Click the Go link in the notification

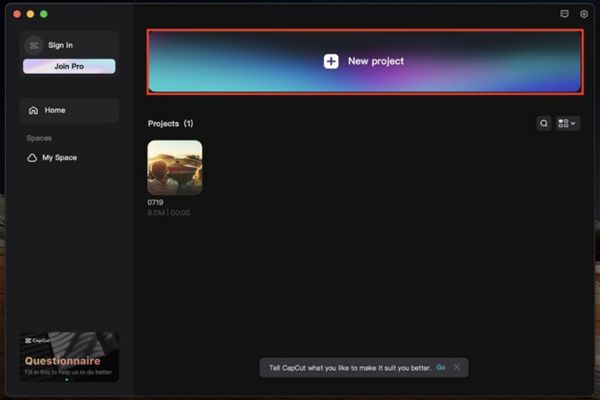pos(441,367)
